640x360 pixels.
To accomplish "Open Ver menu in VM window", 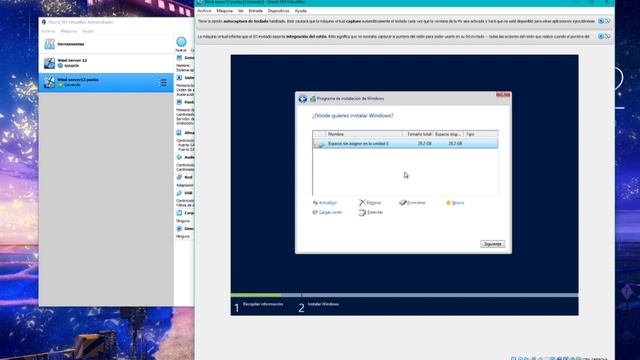I will coord(241,11).
